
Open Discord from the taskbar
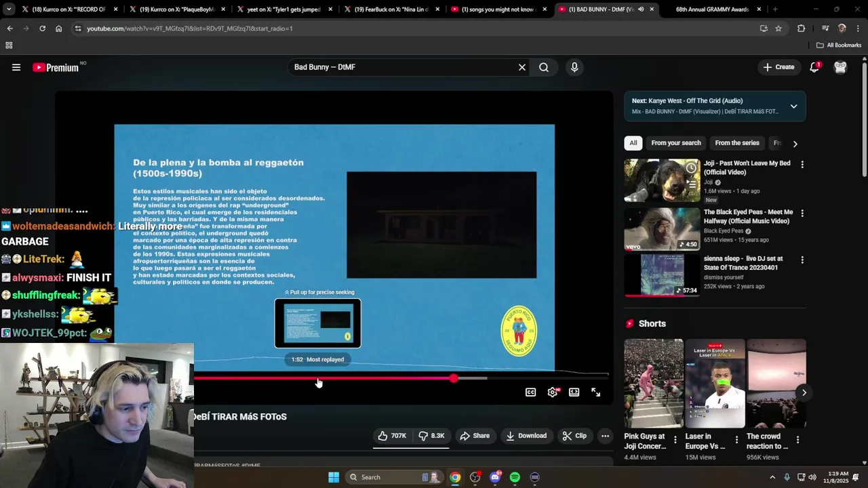click(x=495, y=477)
